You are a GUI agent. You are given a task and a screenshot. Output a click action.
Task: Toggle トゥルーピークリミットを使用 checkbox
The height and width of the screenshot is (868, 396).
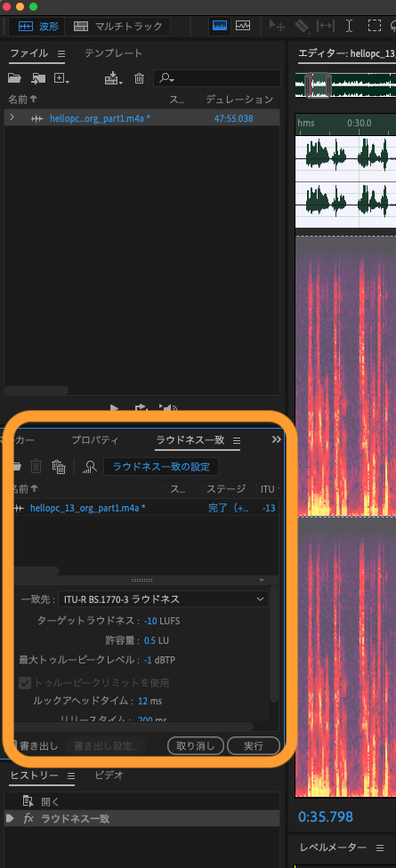point(25,682)
